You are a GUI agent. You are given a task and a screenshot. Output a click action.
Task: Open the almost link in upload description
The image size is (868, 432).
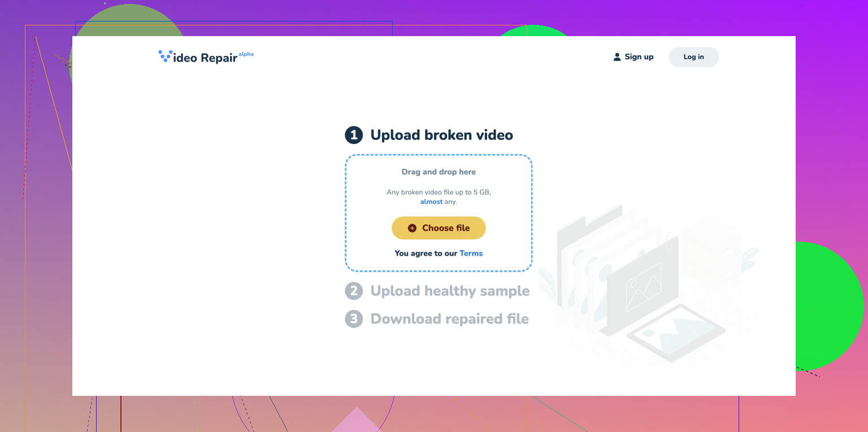431,202
